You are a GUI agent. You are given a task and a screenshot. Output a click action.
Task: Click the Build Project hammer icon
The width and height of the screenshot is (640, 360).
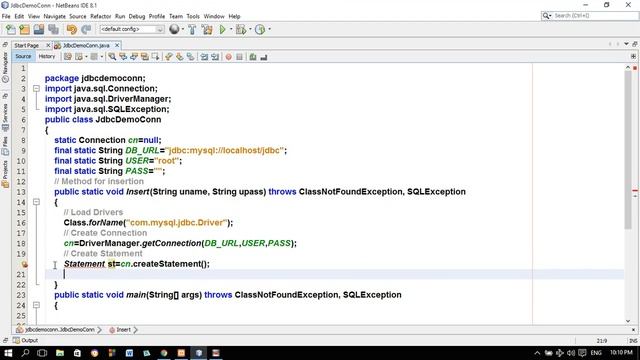pyautogui.click(x=192, y=29)
